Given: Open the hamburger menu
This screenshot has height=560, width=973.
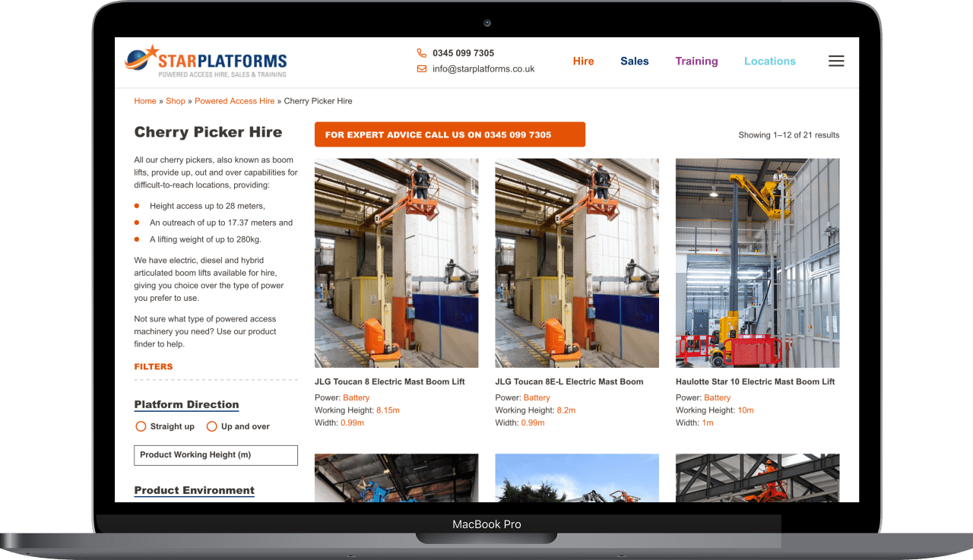Looking at the screenshot, I should [x=836, y=62].
